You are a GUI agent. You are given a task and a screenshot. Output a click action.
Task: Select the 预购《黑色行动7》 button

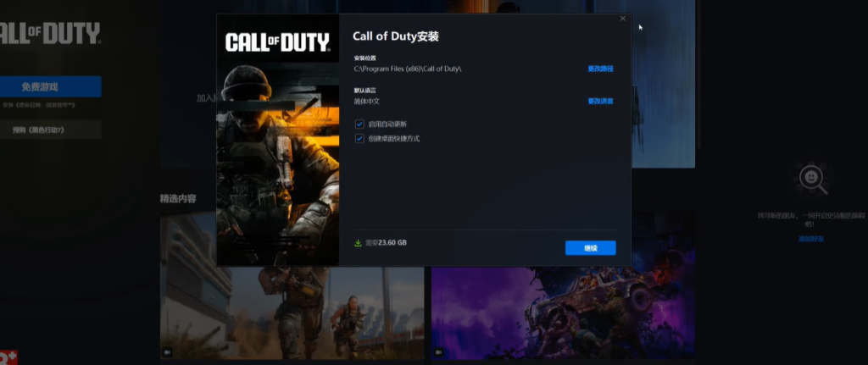[50, 130]
